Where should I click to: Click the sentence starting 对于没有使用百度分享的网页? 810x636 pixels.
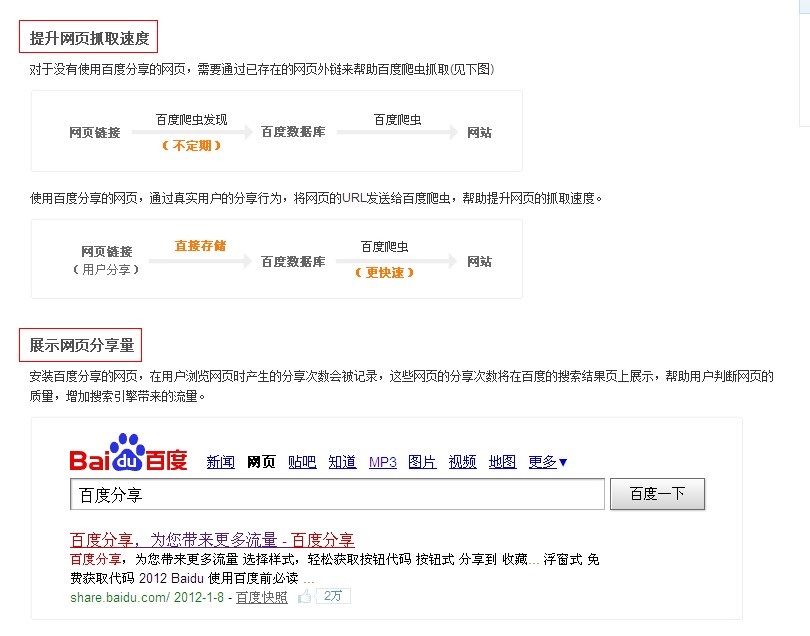262,69
